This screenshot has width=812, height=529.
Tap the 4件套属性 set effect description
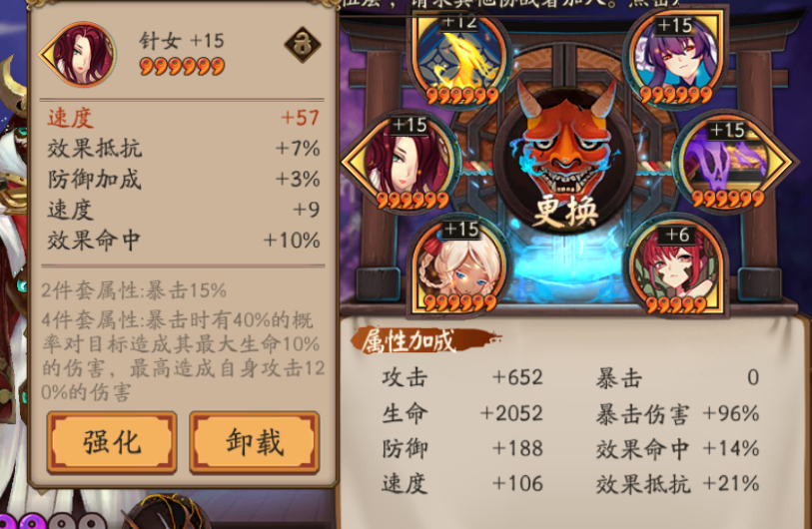pyautogui.click(x=183, y=356)
